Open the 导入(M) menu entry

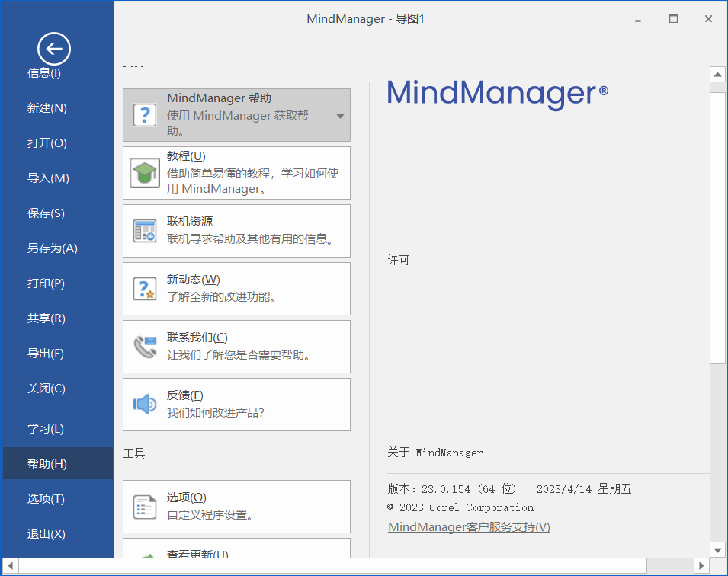tap(48, 178)
